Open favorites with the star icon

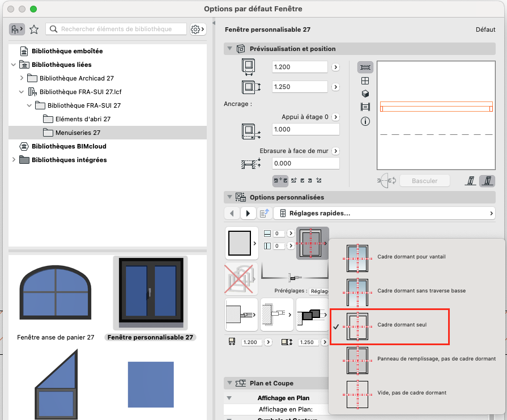[x=34, y=29]
